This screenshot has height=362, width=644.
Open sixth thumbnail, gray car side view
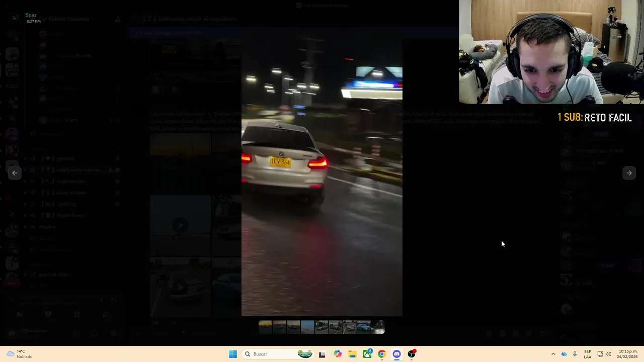coord(336,327)
